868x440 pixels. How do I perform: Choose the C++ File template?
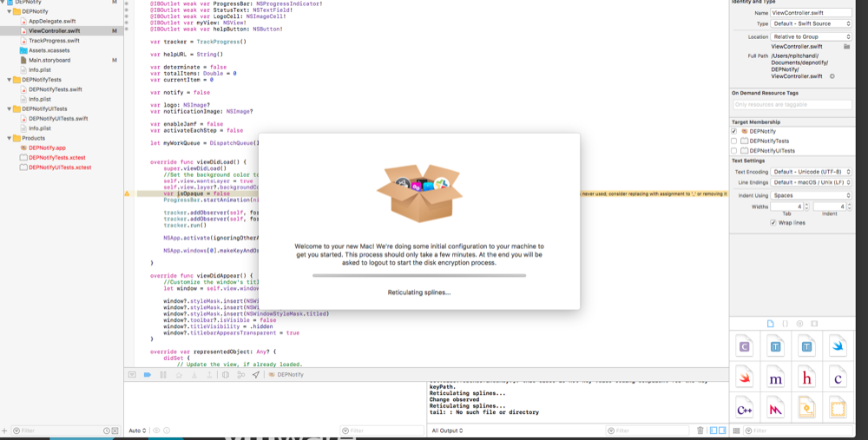[x=744, y=408]
